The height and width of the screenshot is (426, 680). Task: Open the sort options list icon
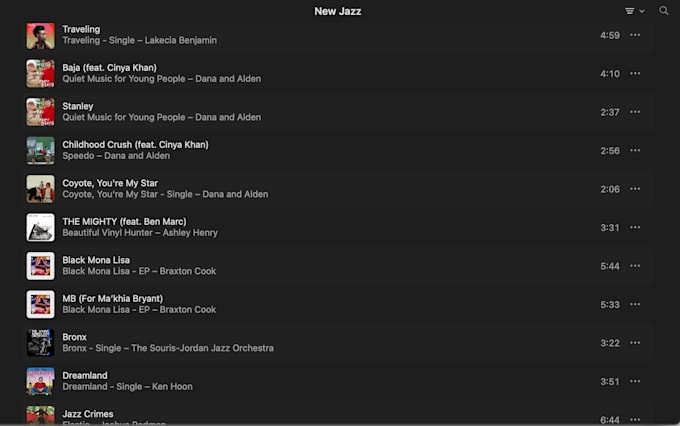(x=630, y=11)
